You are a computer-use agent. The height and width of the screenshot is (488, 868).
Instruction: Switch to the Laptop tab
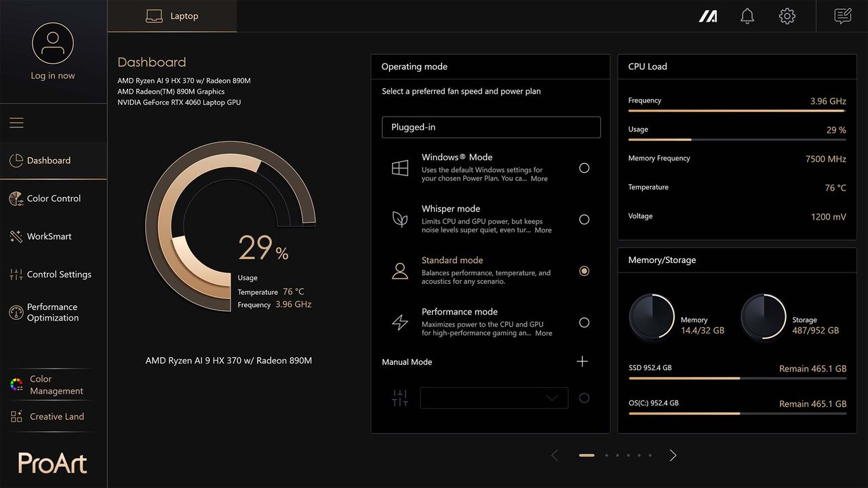click(x=172, y=16)
